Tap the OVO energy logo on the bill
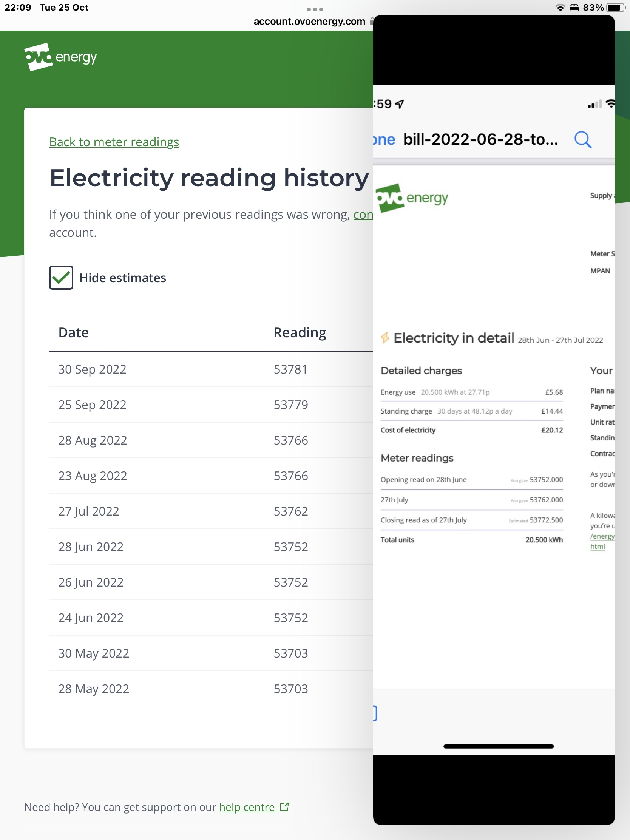The height and width of the screenshot is (840, 630). [412, 198]
